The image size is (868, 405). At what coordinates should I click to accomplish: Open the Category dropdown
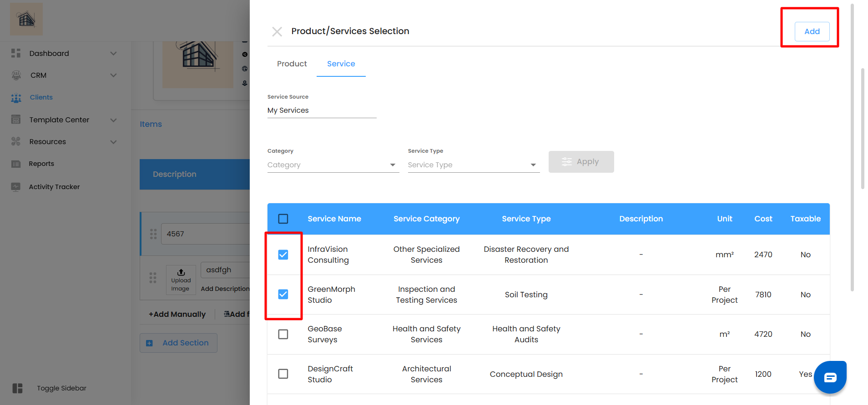pyautogui.click(x=333, y=165)
